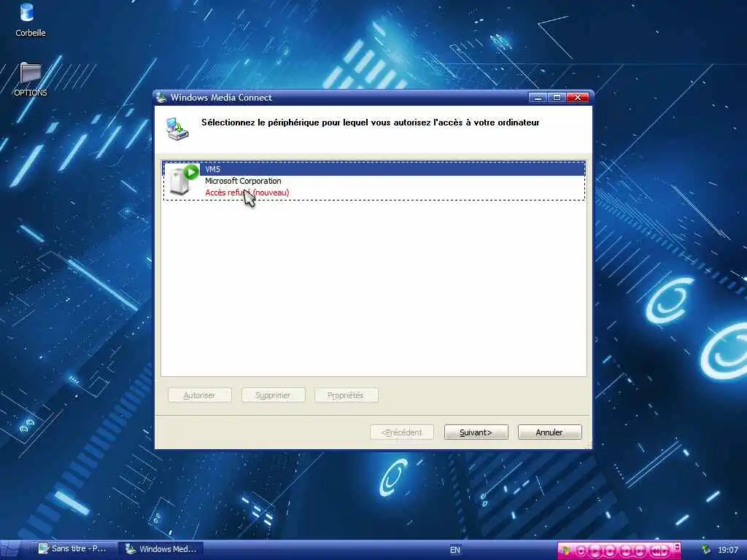Image resolution: width=747 pixels, height=560 pixels.
Task: Click the next track button in taskbar player
Action: (640, 551)
